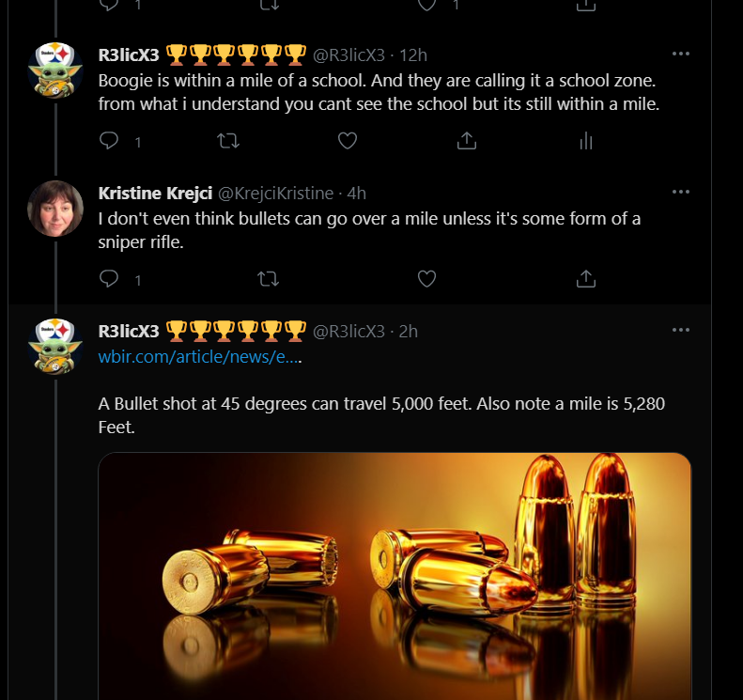Open the Kristine Krejci display name

point(155,194)
